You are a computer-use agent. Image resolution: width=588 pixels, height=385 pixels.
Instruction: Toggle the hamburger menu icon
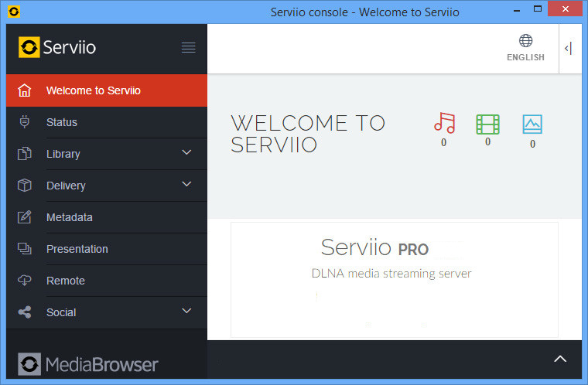coord(188,48)
